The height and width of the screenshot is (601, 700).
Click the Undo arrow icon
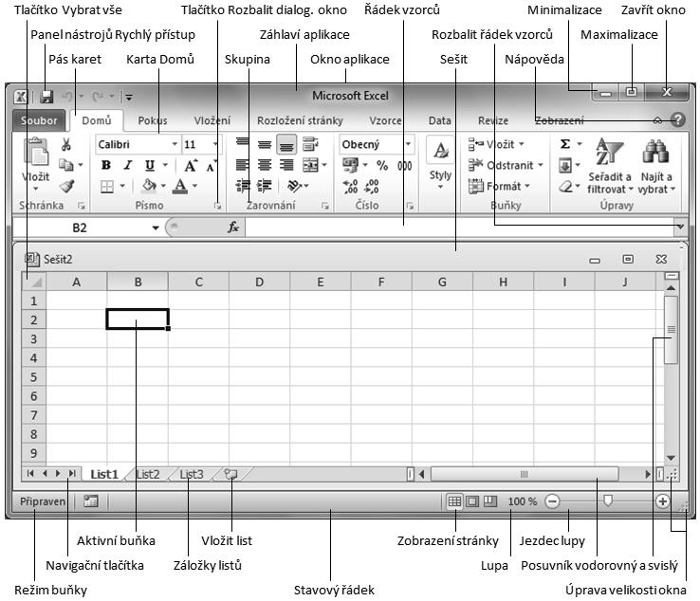[67, 97]
